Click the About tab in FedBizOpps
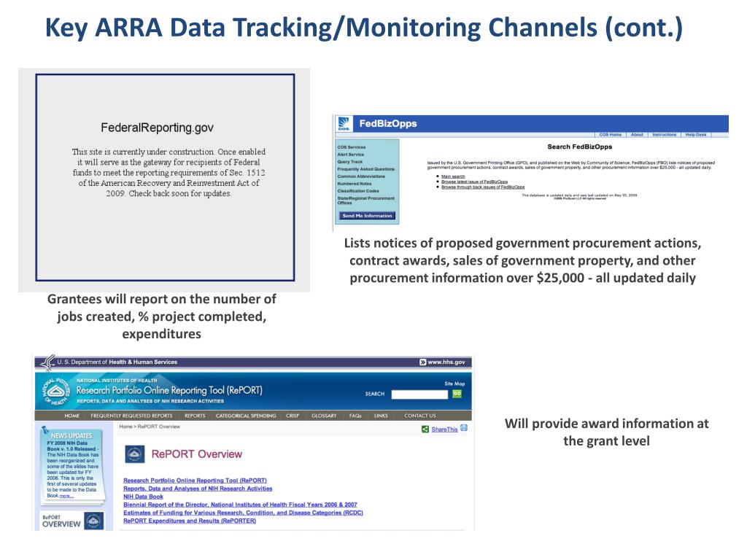Screen dimensions: 747x560 637,135
